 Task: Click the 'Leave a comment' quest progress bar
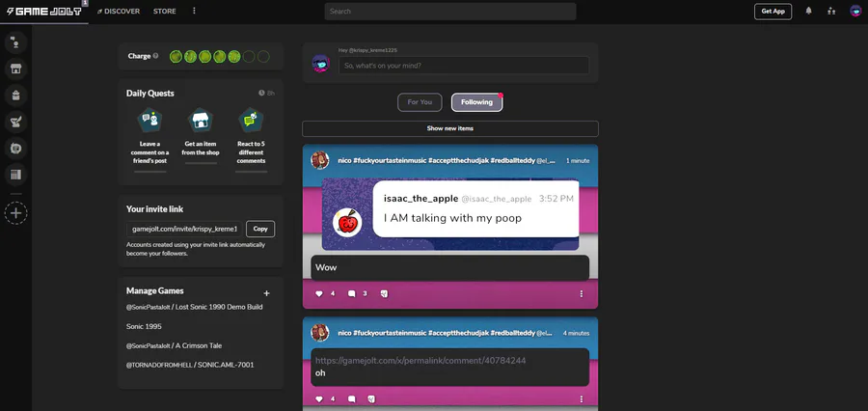click(x=150, y=172)
